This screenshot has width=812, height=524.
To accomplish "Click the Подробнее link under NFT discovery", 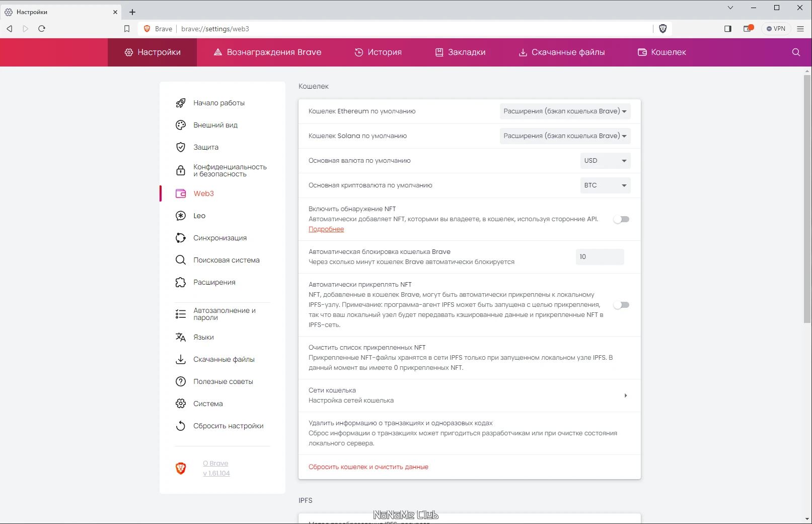I will point(326,229).
